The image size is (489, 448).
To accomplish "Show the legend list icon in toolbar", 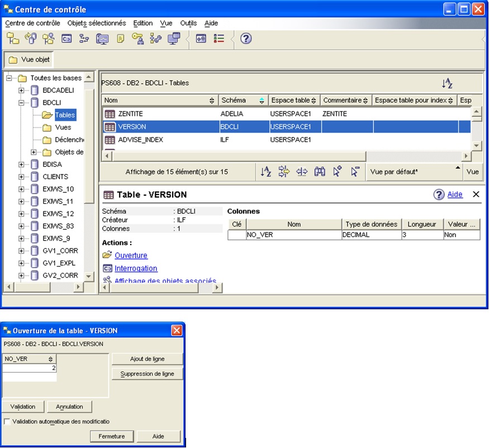I will pyautogui.click(x=219, y=39).
